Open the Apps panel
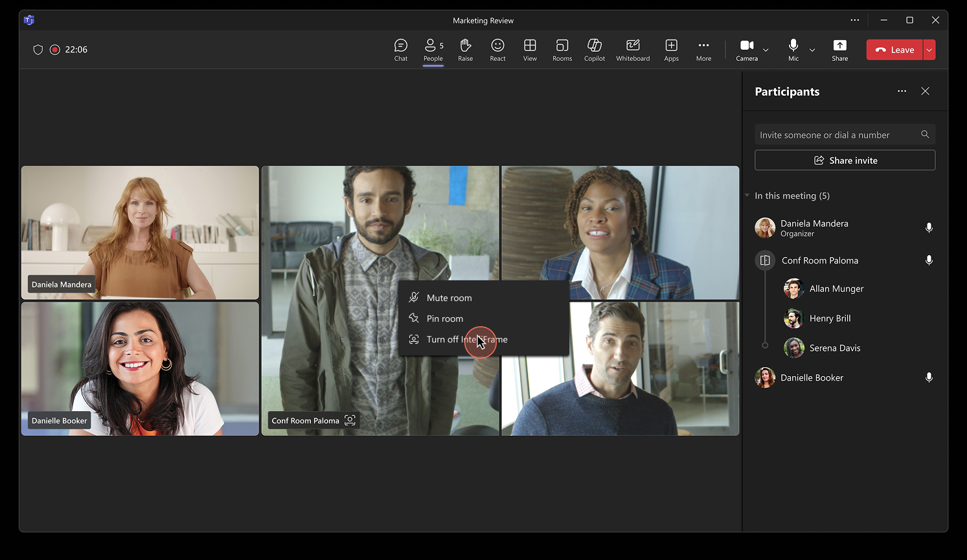The image size is (967, 560). click(671, 49)
